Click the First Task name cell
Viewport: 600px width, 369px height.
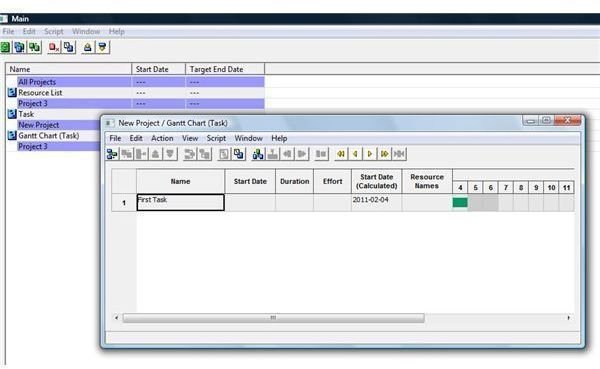pyautogui.click(x=180, y=202)
